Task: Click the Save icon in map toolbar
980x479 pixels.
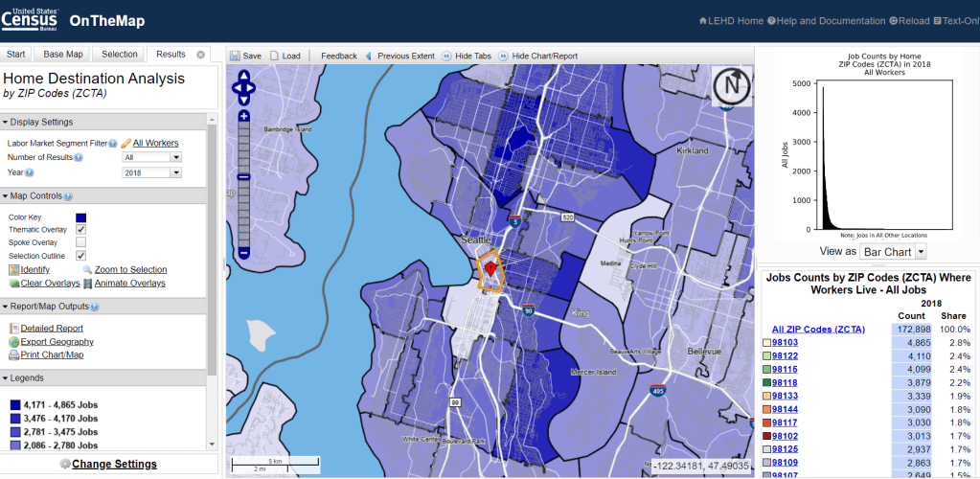Action: [x=235, y=56]
